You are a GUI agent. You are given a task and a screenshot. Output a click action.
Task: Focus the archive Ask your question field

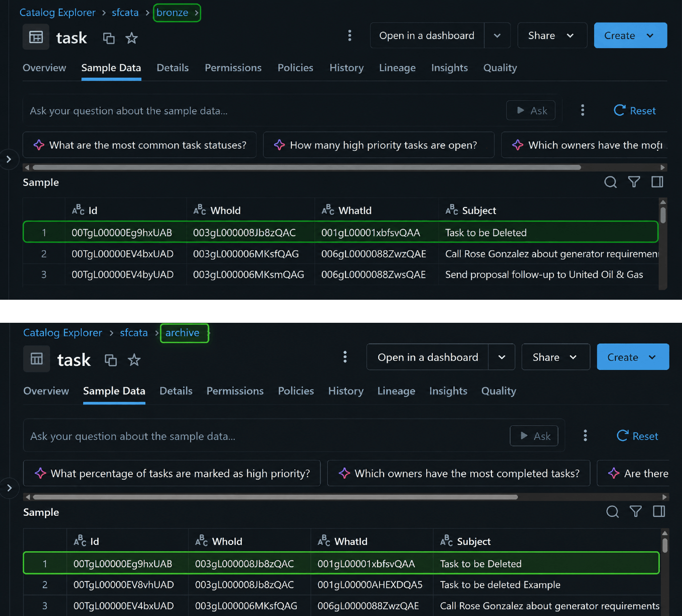tap(268, 436)
